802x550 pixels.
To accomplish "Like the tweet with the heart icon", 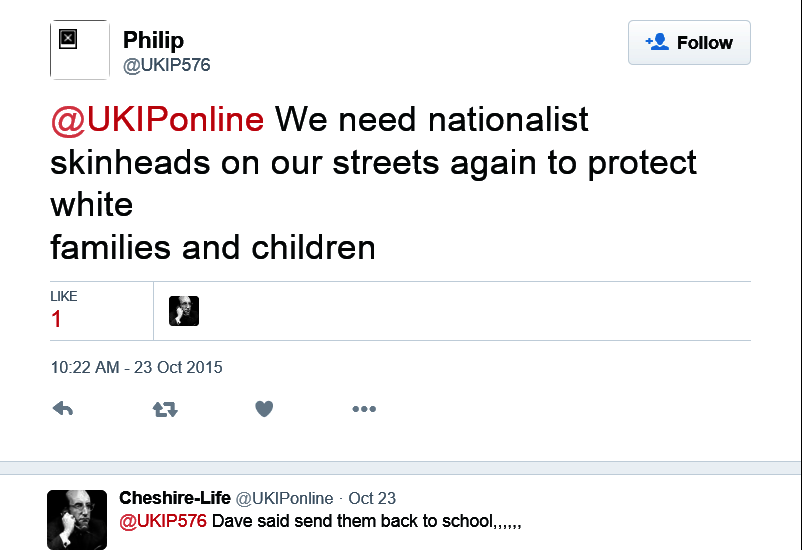I will 264,409.
